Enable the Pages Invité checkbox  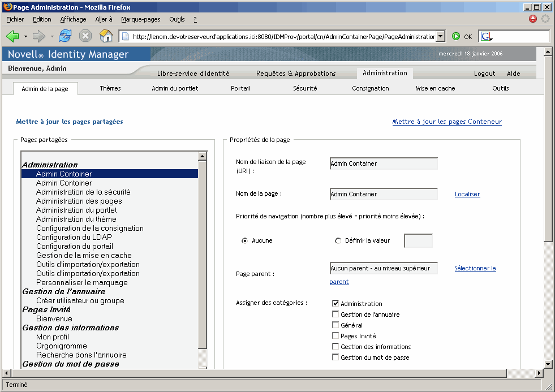[335, 336]
